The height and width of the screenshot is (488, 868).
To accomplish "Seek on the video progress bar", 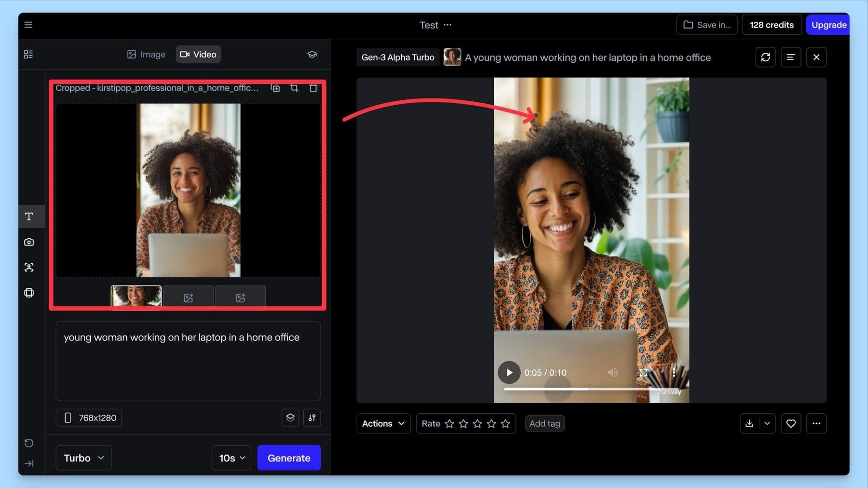I will (x=592, y=389).
